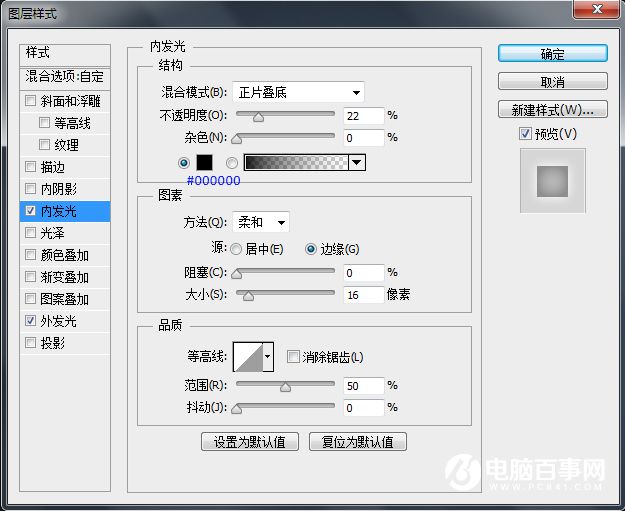Select 居中(E) source radio button

(x=236, y=250)
